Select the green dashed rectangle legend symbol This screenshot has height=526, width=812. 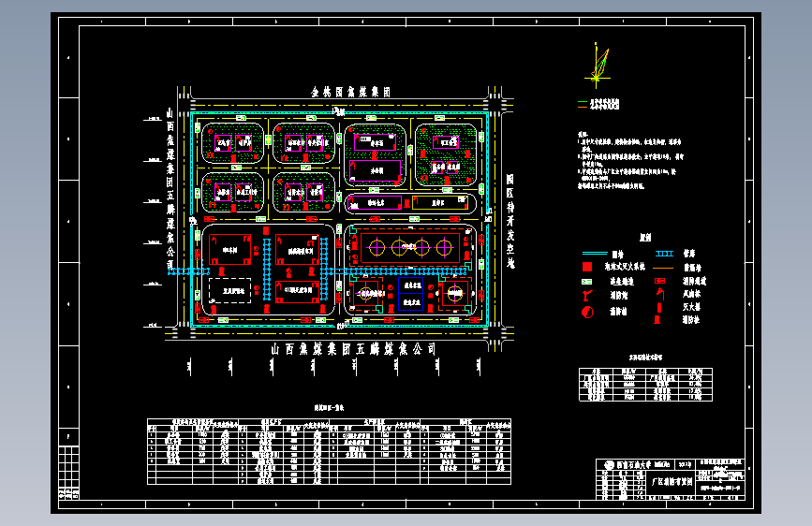[x=586, y=282]
